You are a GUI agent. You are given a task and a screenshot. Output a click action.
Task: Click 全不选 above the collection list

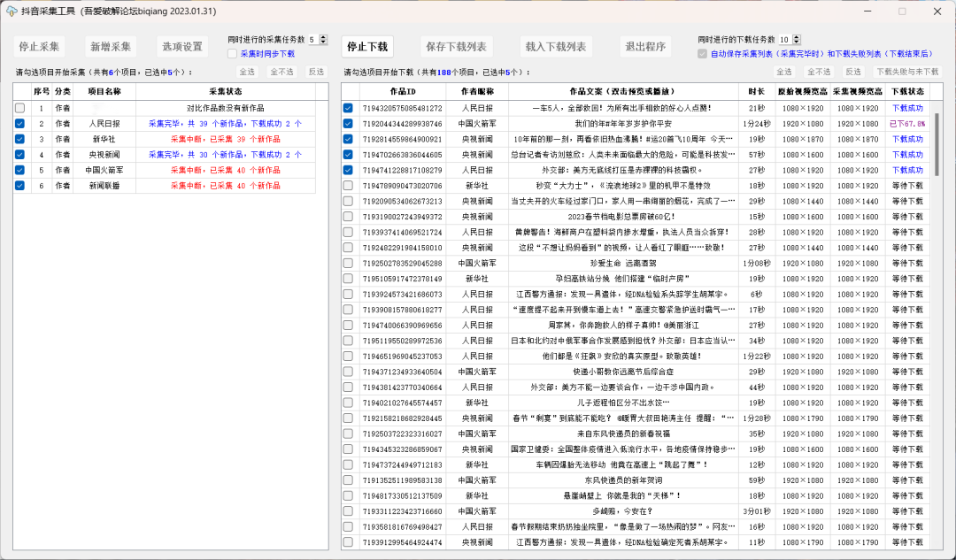pyautogui.click(x=281, y=72)
